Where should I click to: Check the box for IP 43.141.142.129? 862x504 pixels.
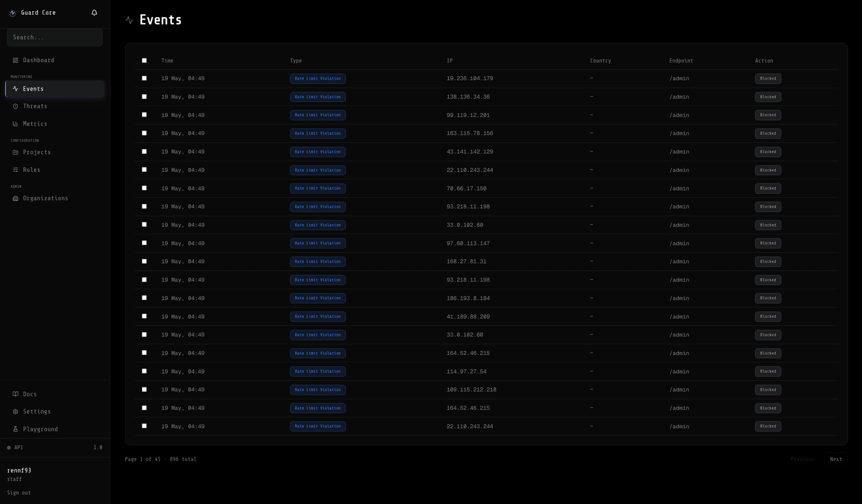click(x=144, y=151)
